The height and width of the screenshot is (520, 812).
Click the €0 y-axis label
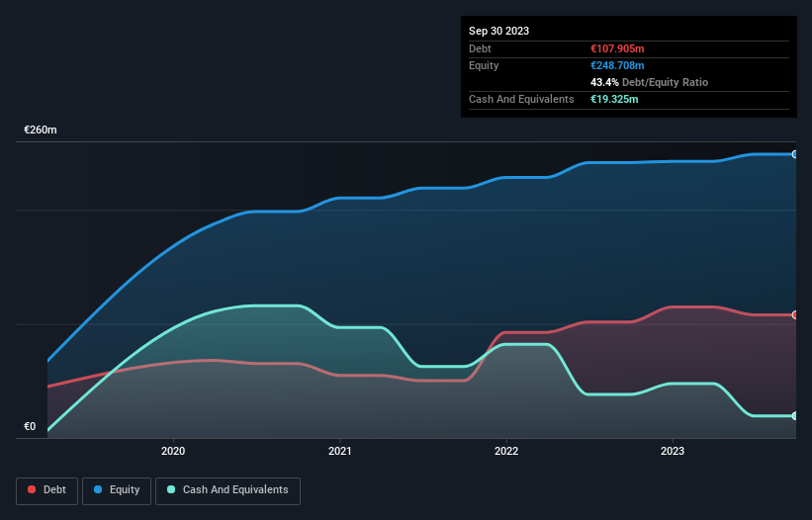tap(30, 426)
